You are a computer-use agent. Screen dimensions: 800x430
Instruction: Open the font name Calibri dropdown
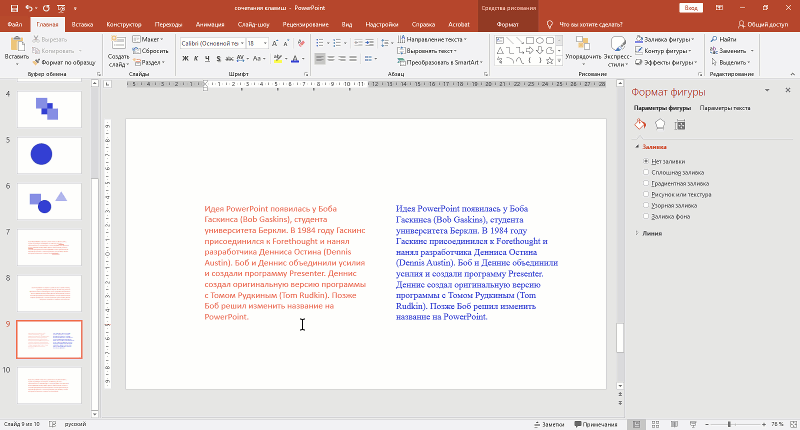click(242, 43)
